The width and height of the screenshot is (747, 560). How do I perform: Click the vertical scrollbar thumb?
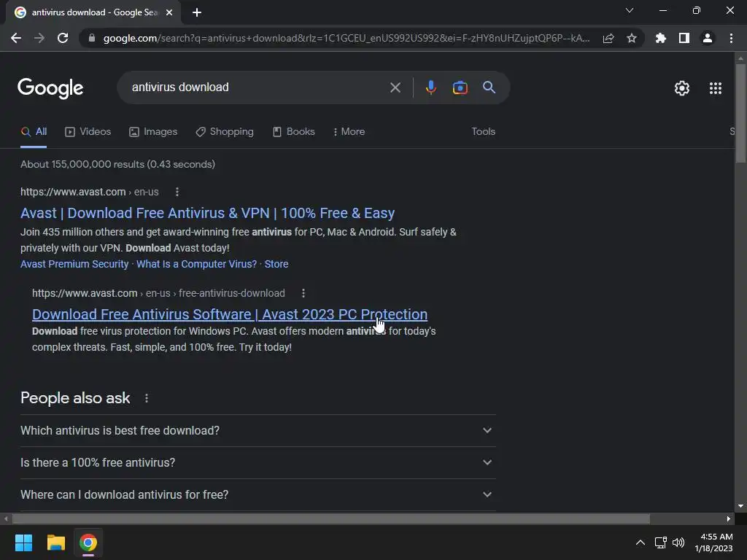[x=740, y=113]
